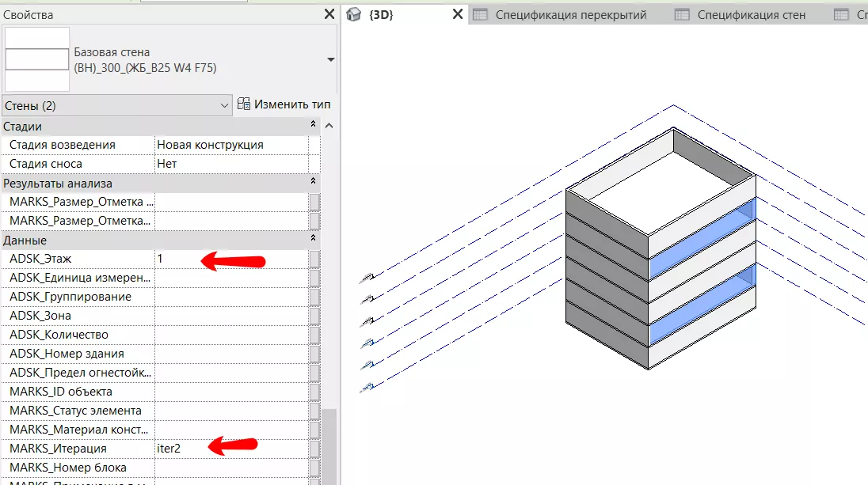Image resolution: width=868 pixels, height=485 pixels.
Task: Click the bottom level marker head in 3D view
Action: [366, 387]
